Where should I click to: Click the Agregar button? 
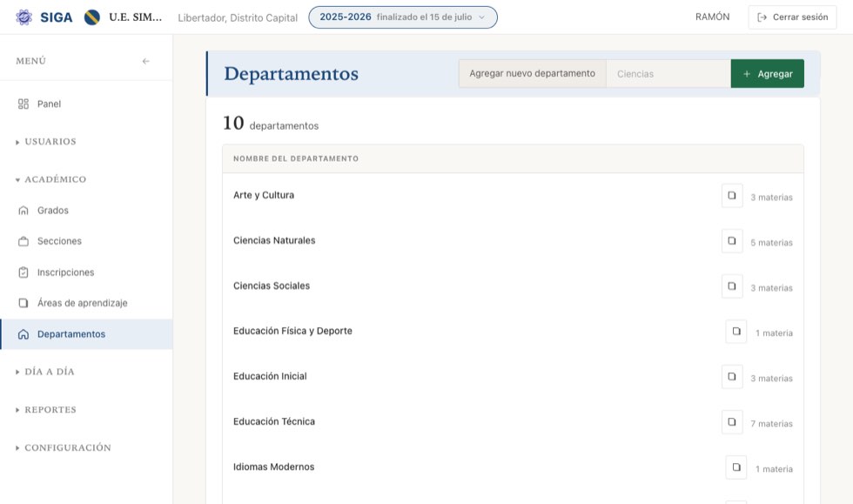point(767,74)
